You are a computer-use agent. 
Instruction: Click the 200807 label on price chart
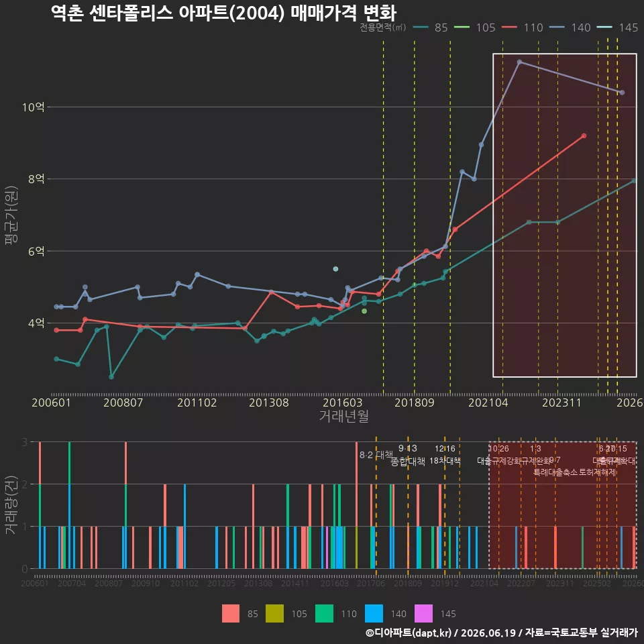123,402
